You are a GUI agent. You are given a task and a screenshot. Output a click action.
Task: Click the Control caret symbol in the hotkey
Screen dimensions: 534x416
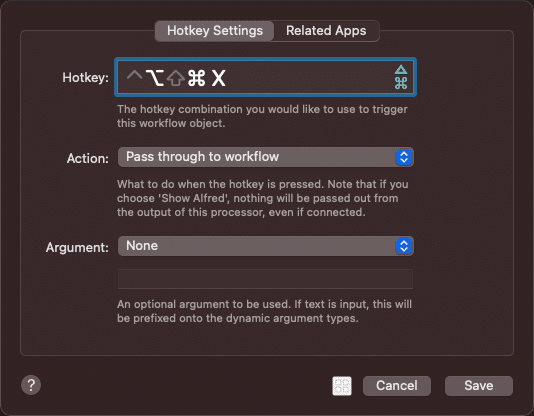134,76
